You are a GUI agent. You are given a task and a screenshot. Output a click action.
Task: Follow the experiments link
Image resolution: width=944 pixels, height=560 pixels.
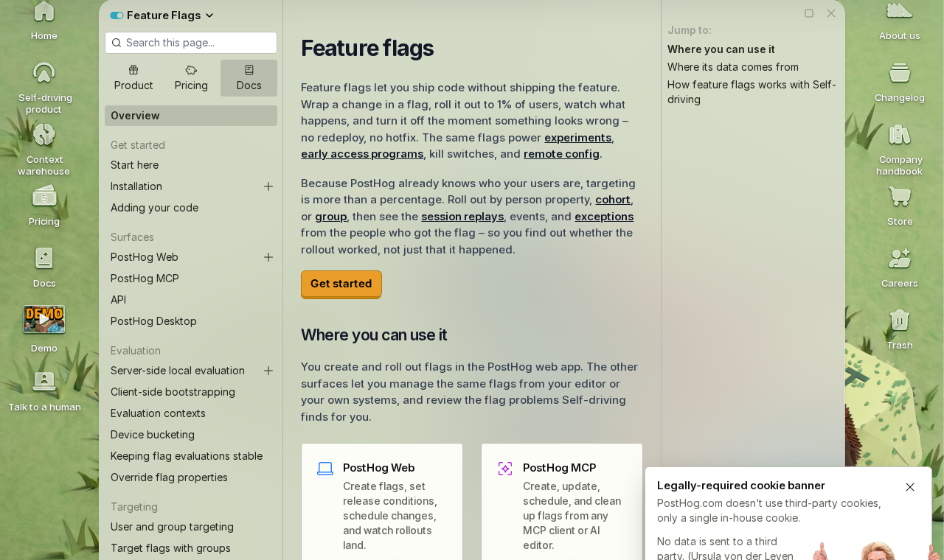click(577, 138)
